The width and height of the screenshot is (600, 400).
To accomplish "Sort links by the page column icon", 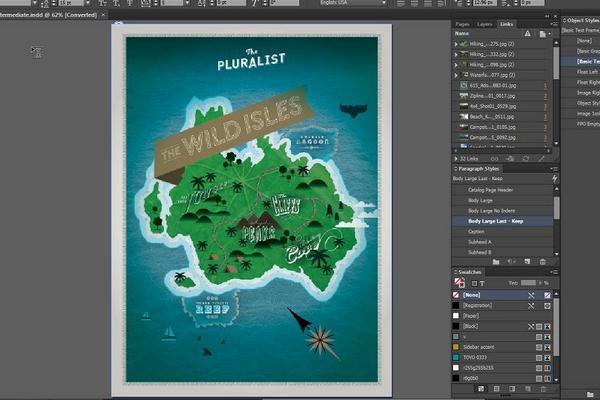I will coord(542,34).
